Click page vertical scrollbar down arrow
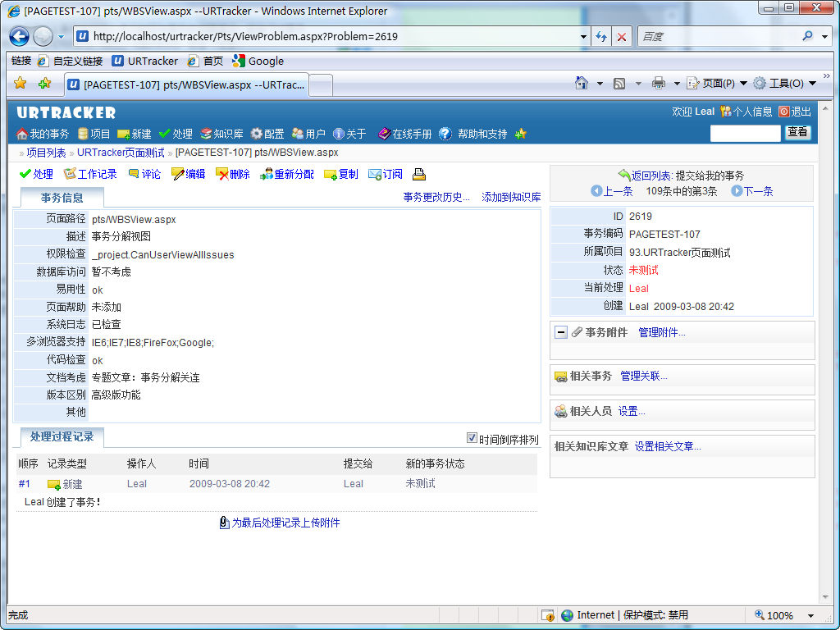This screenshot has width=840, height=630. click(825, 597)
